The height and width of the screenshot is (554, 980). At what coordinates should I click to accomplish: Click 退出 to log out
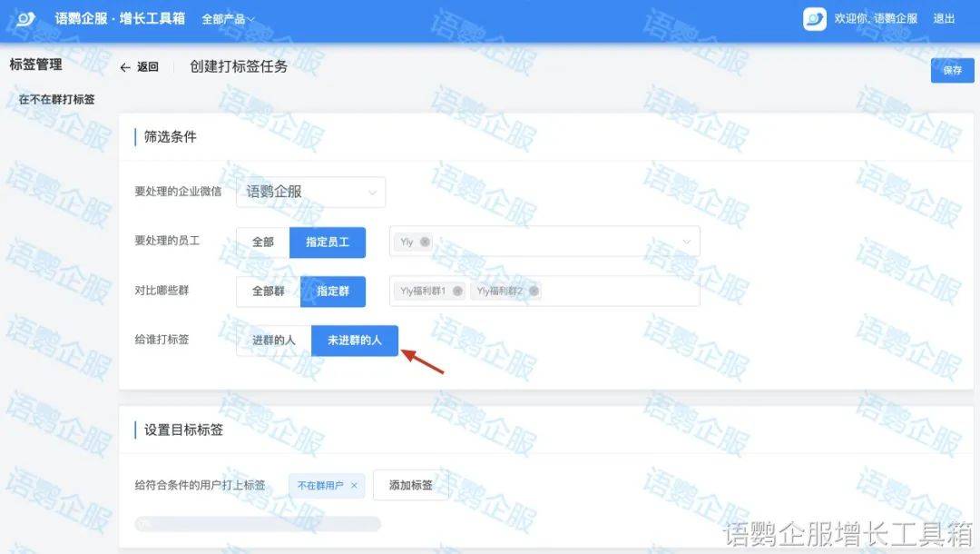(x=944, y=19)
